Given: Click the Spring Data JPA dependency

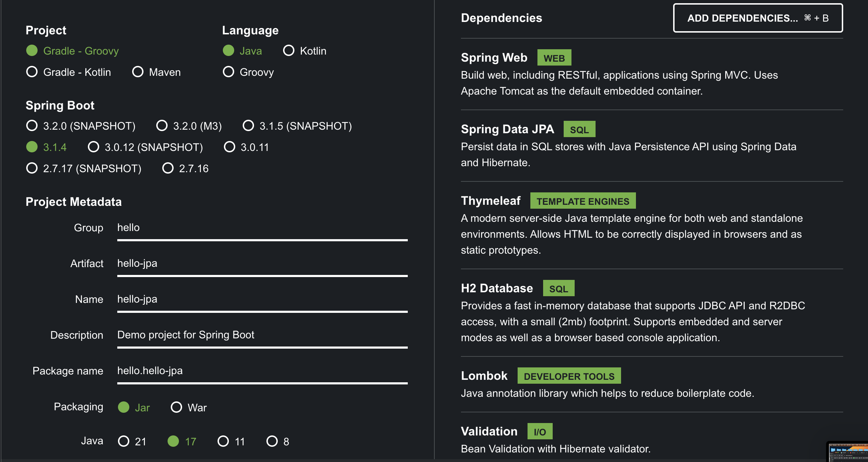Looking at the screenshot, I should (x=507, y=129).
